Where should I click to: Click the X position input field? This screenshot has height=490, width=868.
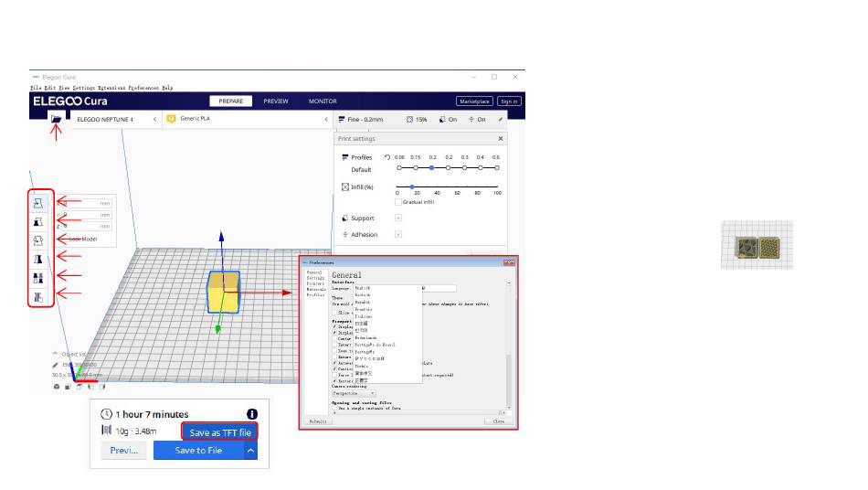pos(89,203)
